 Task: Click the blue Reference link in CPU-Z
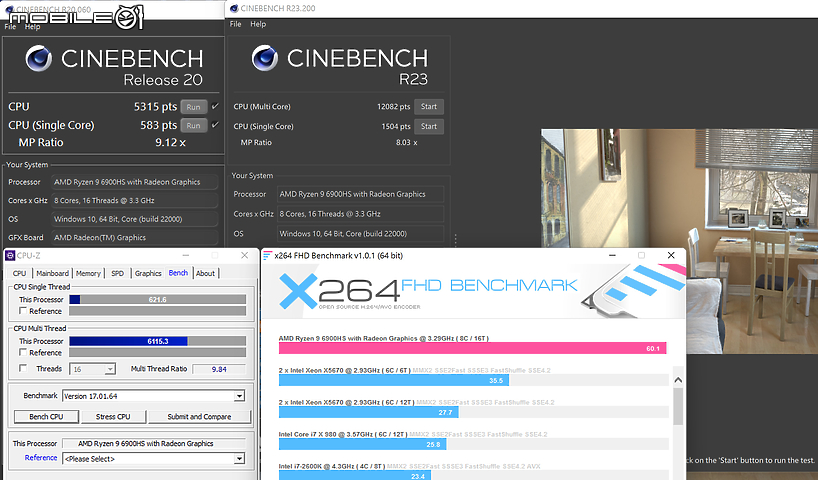pos(41,458)
